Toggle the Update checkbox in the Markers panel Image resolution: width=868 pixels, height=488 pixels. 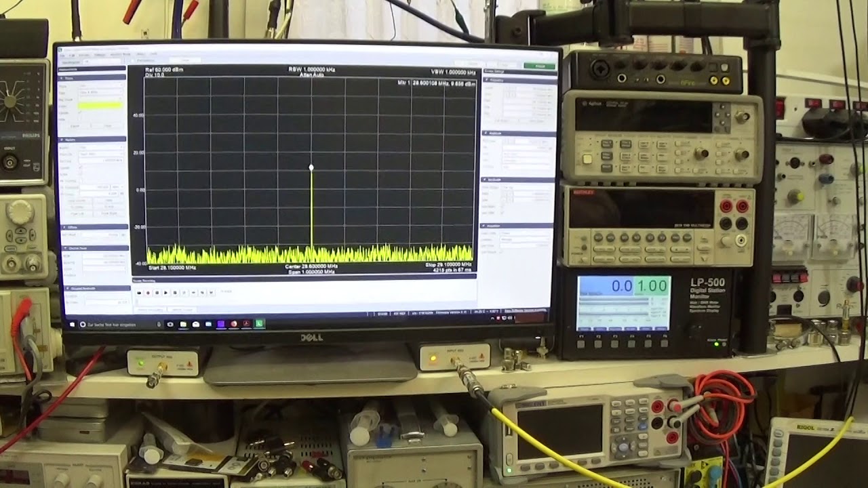coord(80,167)
